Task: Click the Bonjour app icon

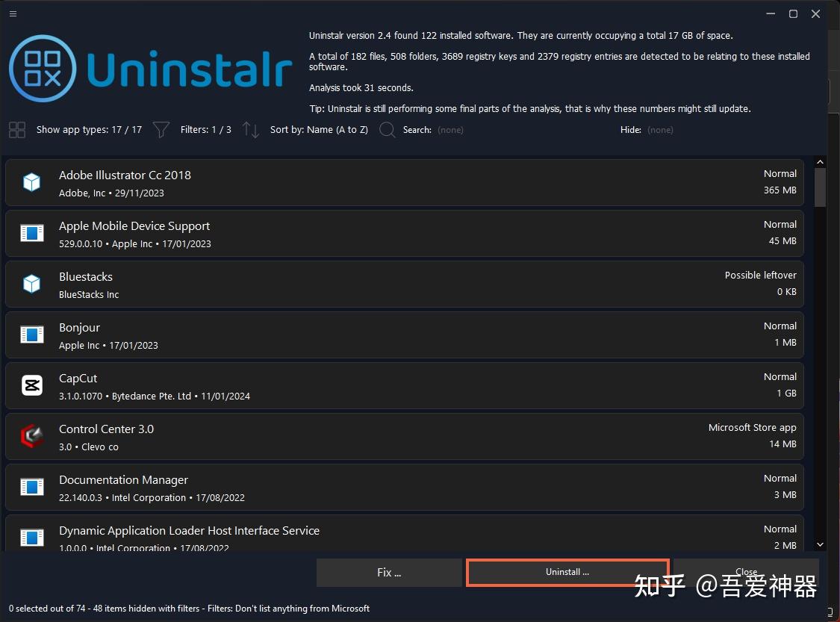Action: (x=31, y=335)
